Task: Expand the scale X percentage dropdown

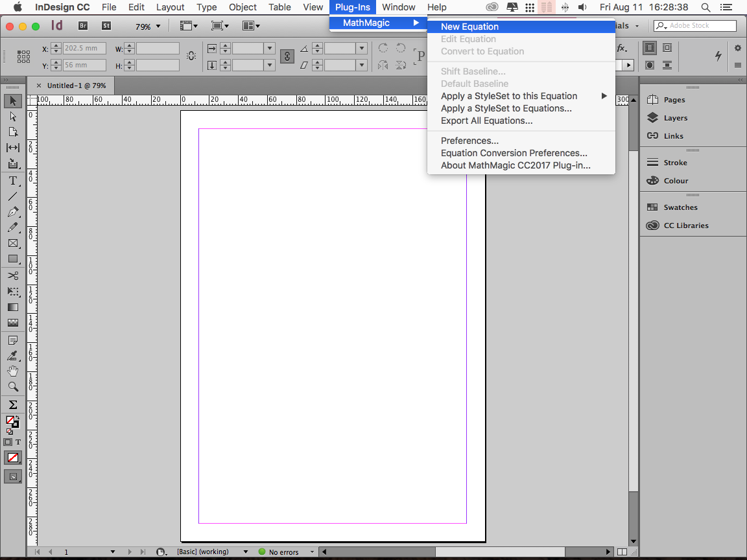Action: click(x=270, y=48)
